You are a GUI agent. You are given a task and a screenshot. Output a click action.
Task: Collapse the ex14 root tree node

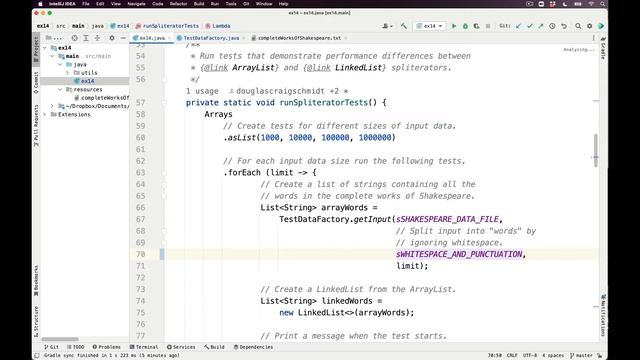(45, 48)
